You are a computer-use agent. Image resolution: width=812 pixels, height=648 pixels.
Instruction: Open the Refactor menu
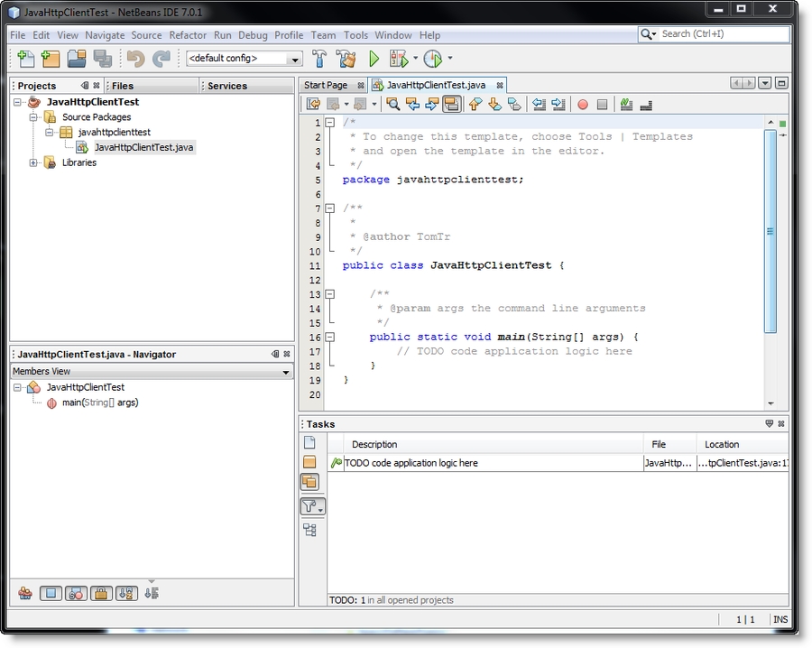click(188, 35)
